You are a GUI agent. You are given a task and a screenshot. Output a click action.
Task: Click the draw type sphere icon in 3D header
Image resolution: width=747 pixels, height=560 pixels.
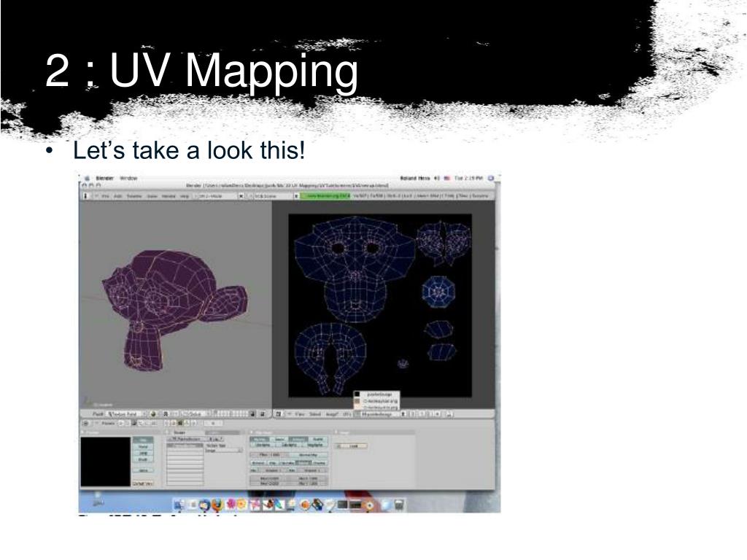[x=153, y=414]
